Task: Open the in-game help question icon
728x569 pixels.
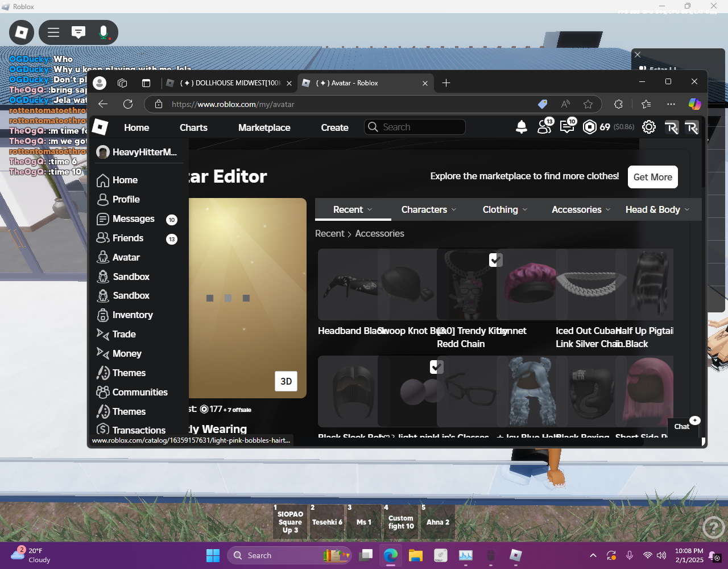Action: point(713,527)
